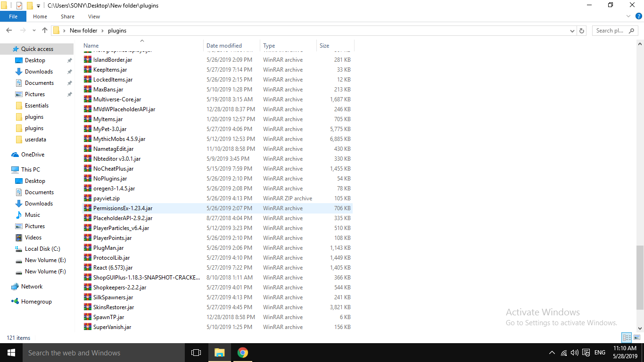Select Homegroup in the navigation pane
Screen dimensions: 644x362
pyautogui.click(x=36, y=302)
